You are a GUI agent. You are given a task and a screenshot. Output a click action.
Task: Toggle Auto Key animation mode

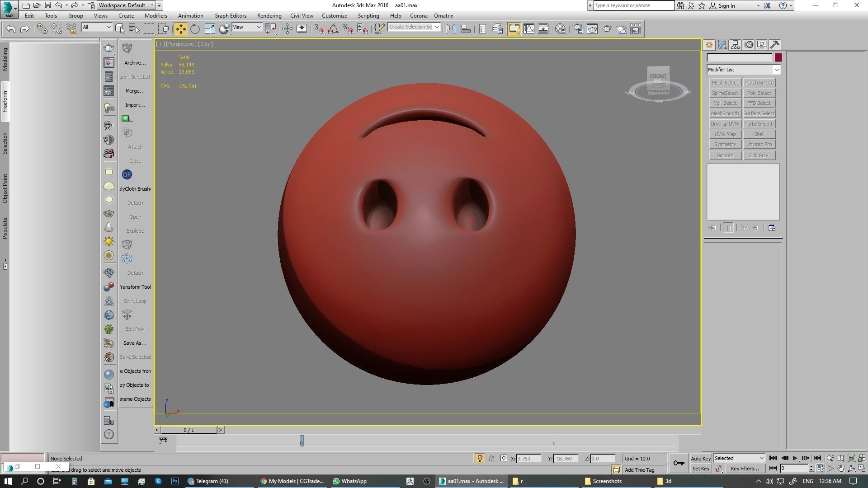(x=701, y=458)
